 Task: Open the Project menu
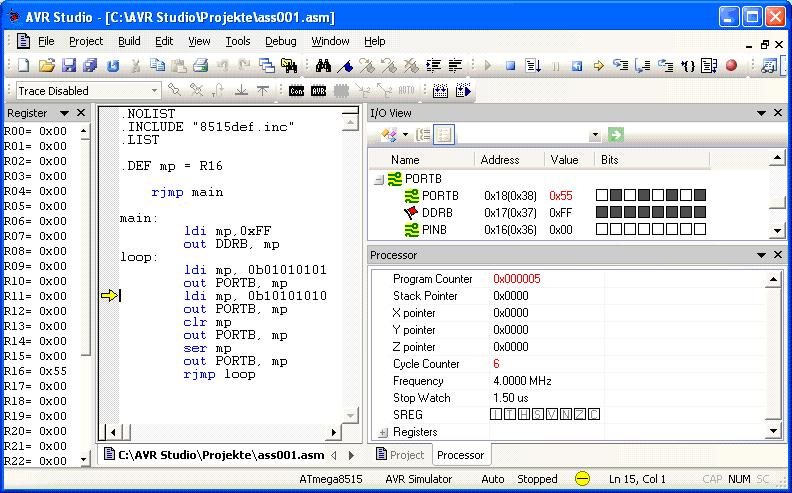[86, 41]
